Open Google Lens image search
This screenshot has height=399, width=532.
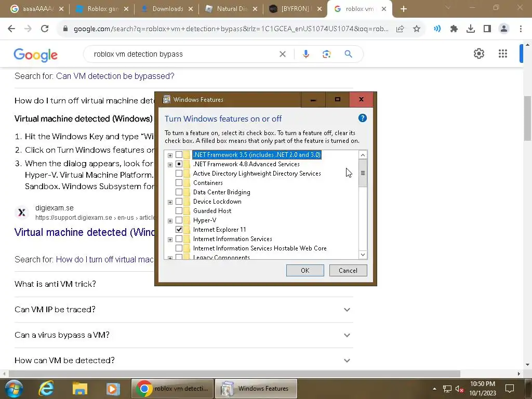click(x=326, y=54)
